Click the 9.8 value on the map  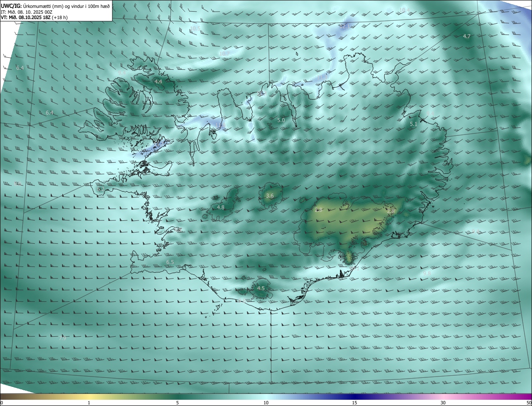coord(427,273)
